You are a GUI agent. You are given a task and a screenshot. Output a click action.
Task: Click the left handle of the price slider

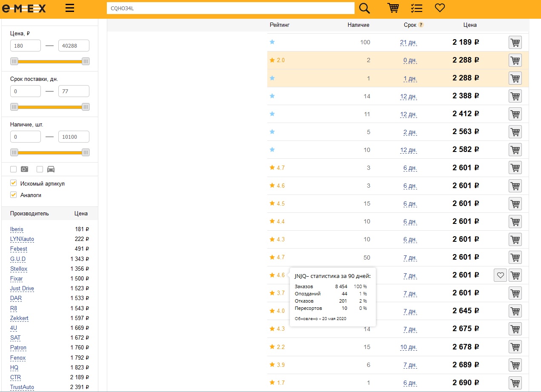[14, 61]
